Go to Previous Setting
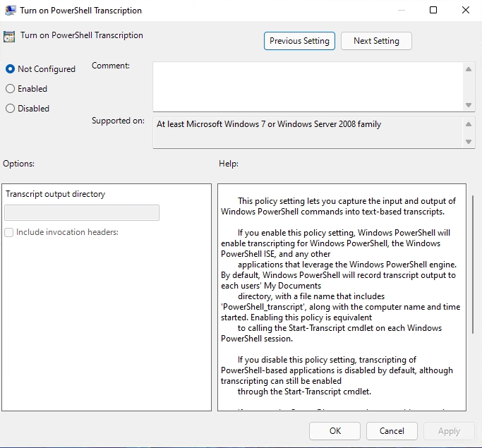Viewport: 482px width, 448px height. click(299, 41)
